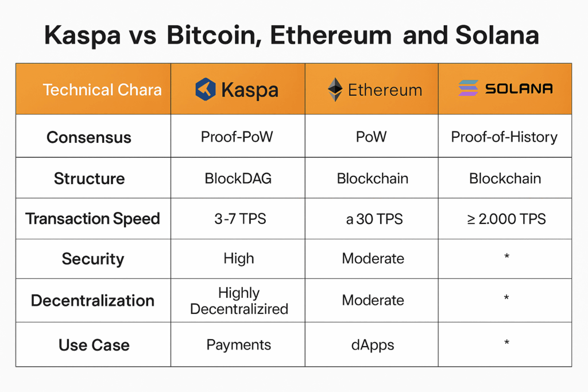This screenshot has width=588, height=392.
Task: Select the "Ethereum" column header text
Action: point(385,90)
